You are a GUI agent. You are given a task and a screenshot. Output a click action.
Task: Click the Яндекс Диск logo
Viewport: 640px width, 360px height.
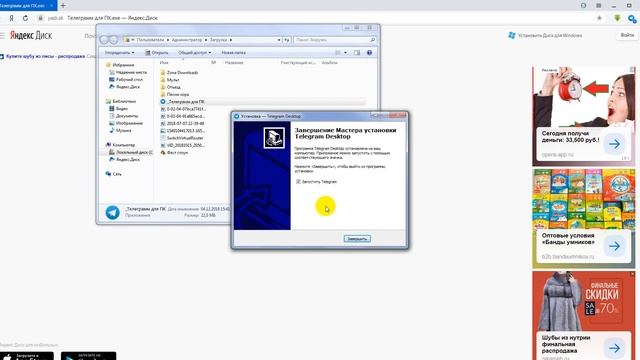click(x=31, y=36)
